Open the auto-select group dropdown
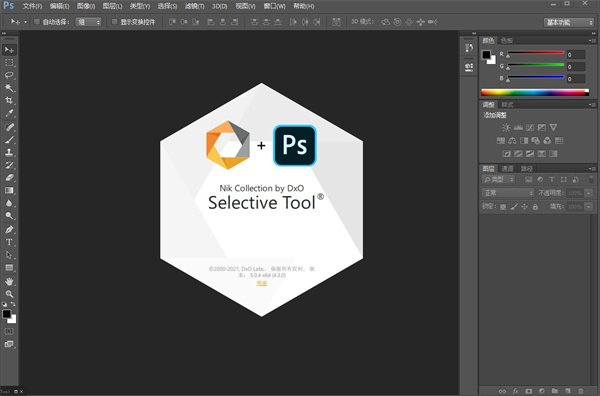Screen dimensions: 600x396 point(88,22)
